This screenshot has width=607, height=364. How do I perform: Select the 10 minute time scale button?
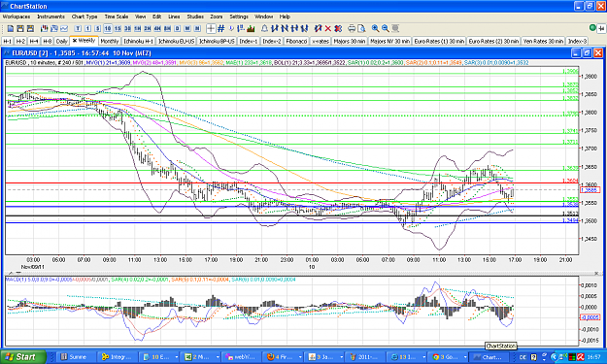(x=108, y=28)
